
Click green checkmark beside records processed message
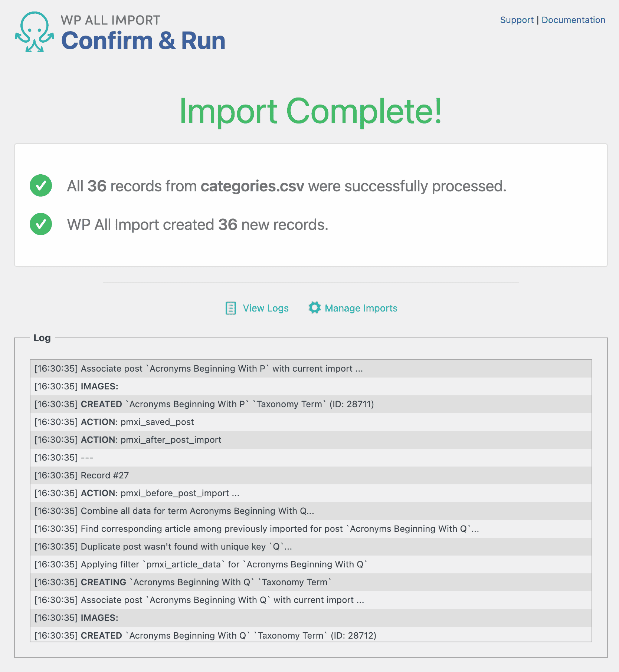coord(41,185)
